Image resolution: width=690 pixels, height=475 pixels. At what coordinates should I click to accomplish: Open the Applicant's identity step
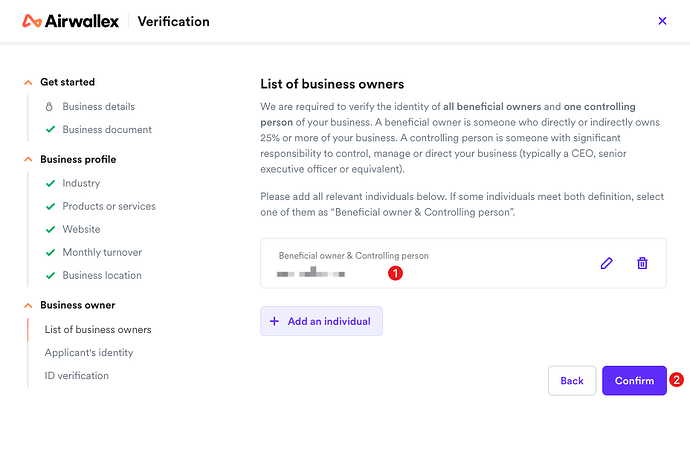[89, 353]
